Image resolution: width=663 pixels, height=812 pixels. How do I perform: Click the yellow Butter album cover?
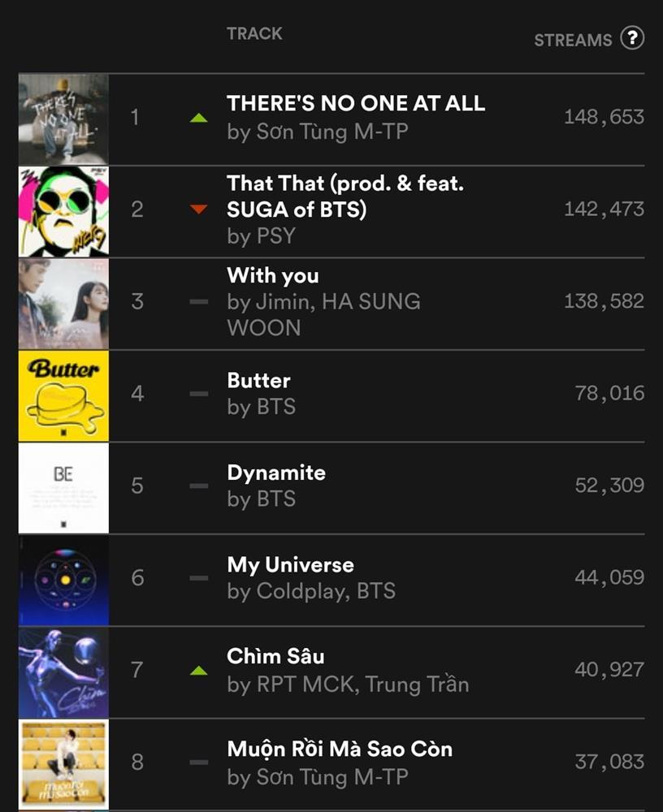coord(63,395)
